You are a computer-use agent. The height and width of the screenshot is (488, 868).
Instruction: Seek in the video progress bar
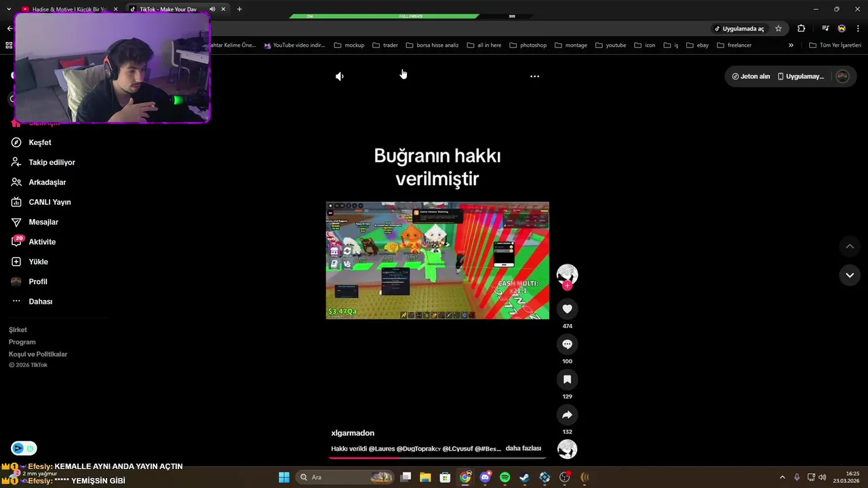coord(437,457)
